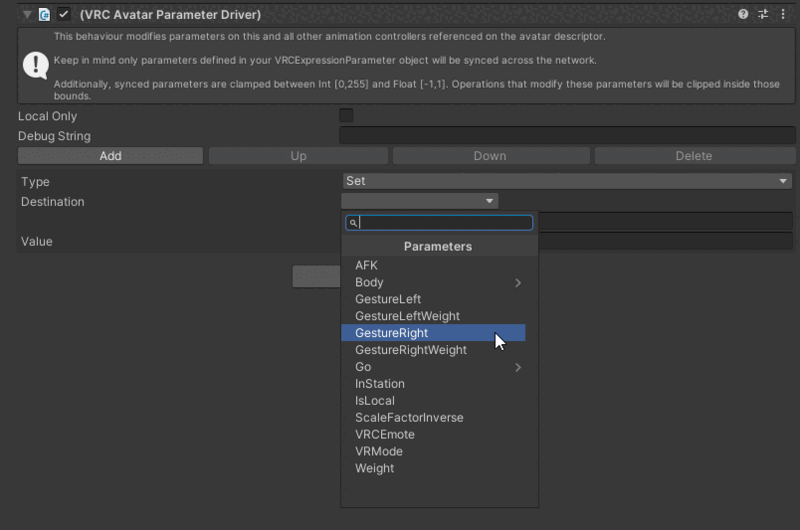Click the Delete button
The height and width of the screenshot is (530, 800).
click(x=694, y=156)
